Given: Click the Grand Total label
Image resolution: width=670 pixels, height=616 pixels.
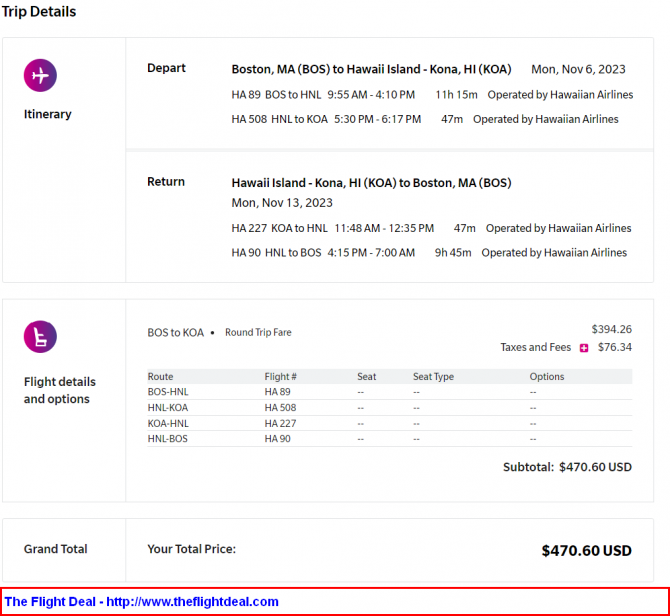Looking at the screenshot, I should tap(56, 549).
